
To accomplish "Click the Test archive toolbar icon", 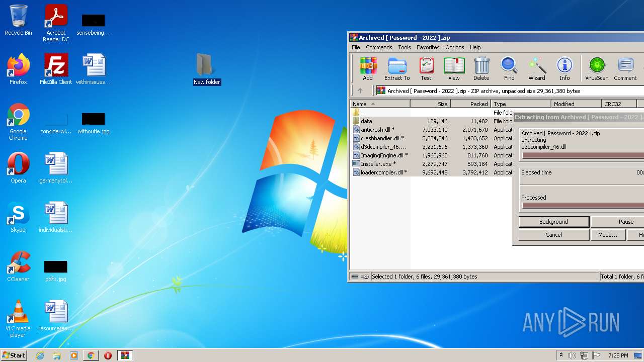I will (x=426, y=69).
